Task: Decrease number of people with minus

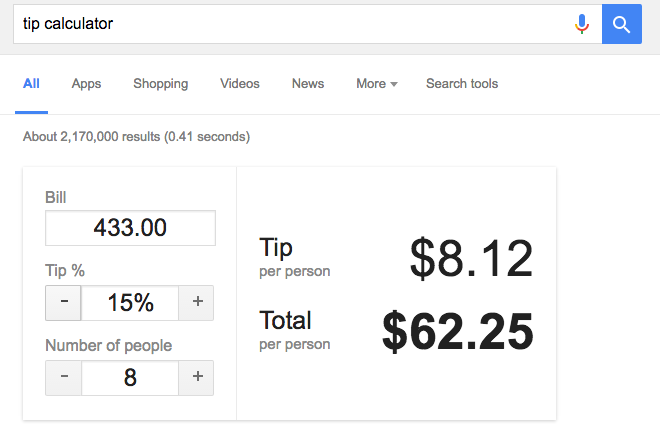Action: coord(64,377)
